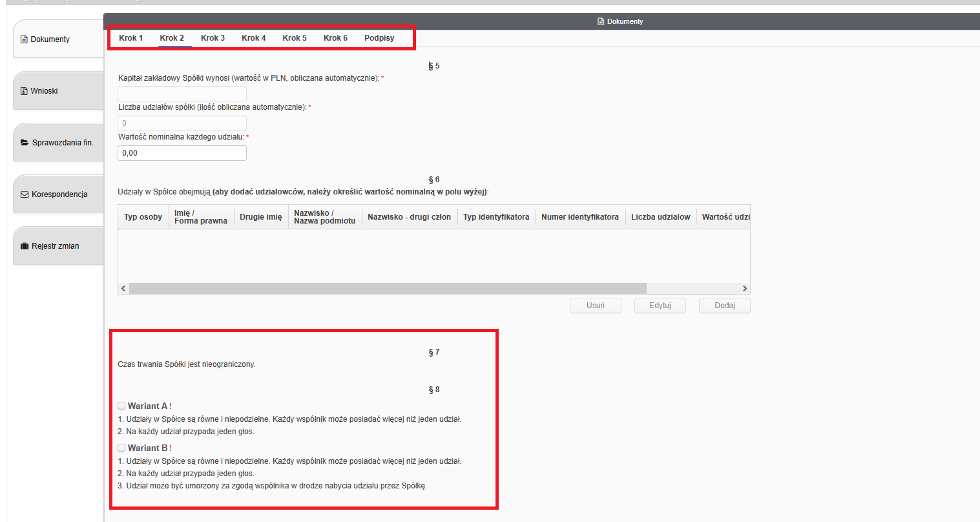Click the Edytuj button below the table
980x522 pixels.
point(660,306)
